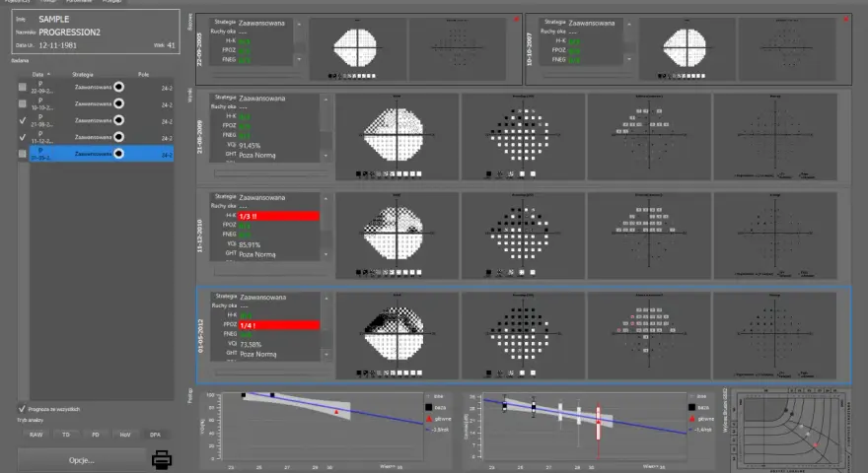Uncheck the 21-08 exam checkbox

[22, 120]
